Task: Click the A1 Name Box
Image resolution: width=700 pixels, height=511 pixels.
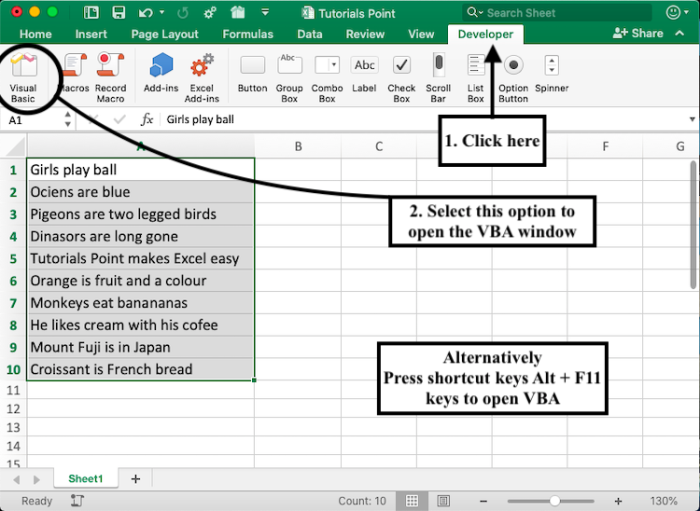Action: pos(32,120)
